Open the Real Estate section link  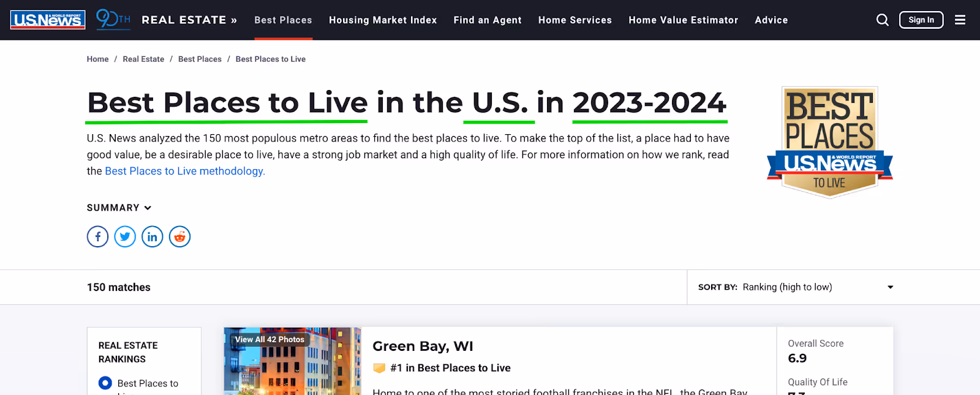pyautogui.click(x=189, y=20)
